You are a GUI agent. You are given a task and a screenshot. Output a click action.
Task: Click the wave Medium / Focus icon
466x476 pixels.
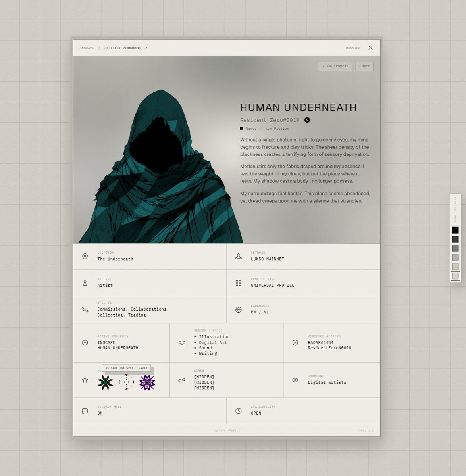(181, 343)
